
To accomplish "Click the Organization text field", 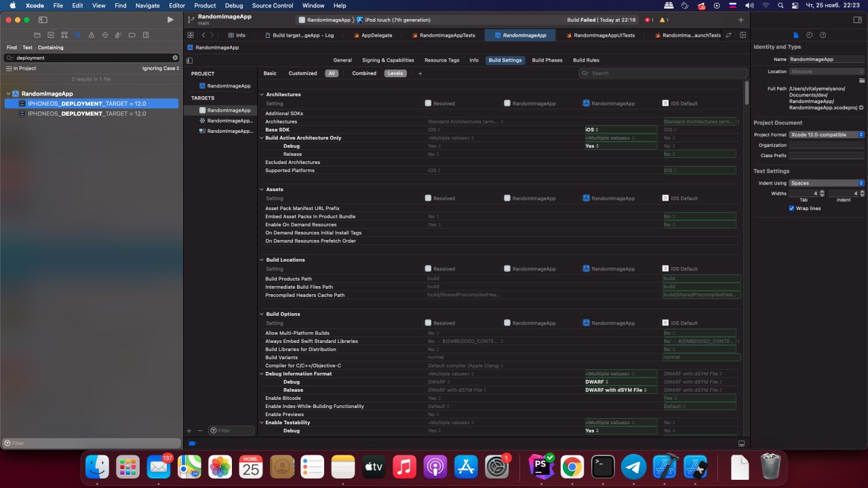I will click(x=827, y=145).
